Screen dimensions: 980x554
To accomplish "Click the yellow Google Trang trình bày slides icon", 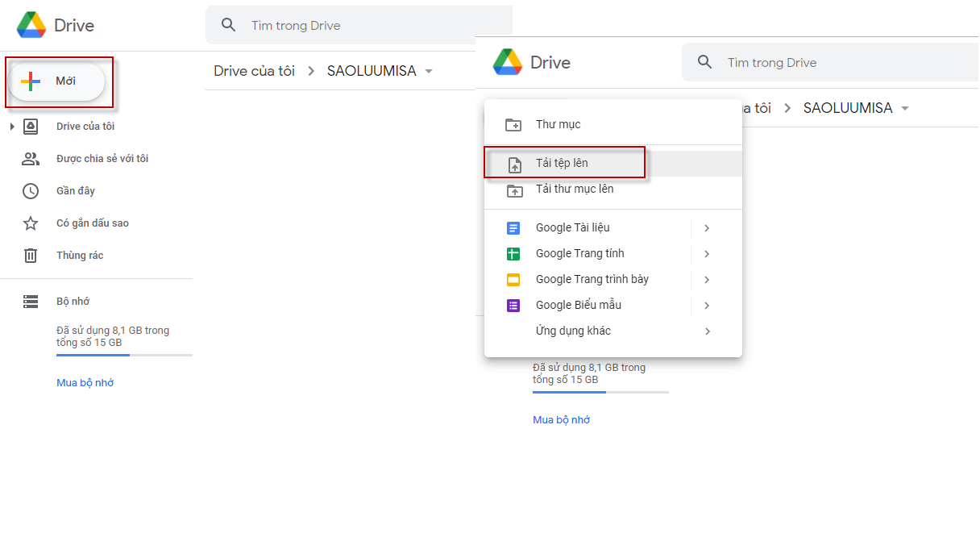I will point(513,280).
